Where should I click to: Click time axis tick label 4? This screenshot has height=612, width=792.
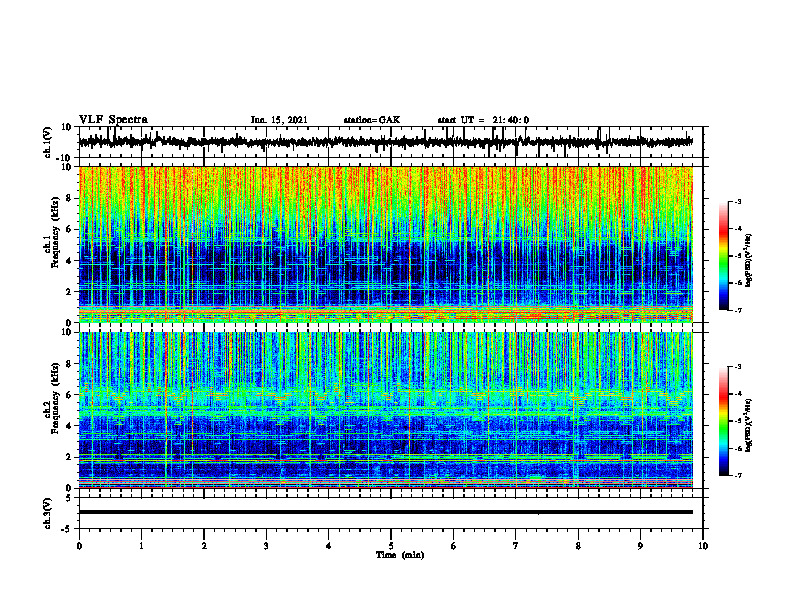(329, 546)
